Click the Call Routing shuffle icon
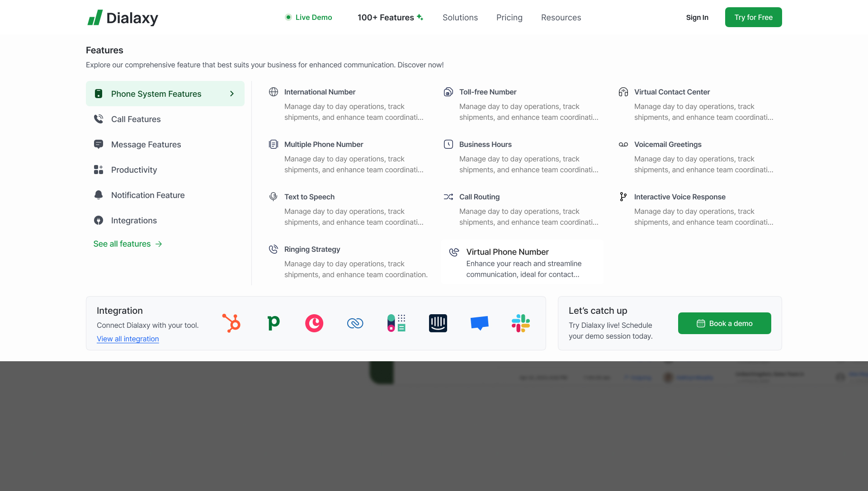The image size is (868, 491). point(448,197)
